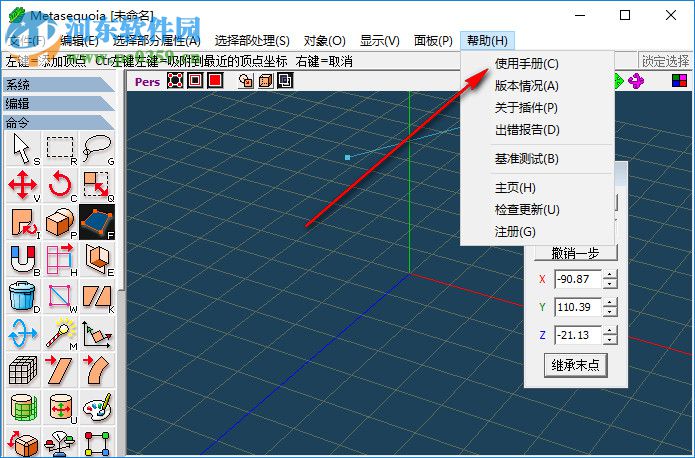This screenshot has height=458, width=695.
Task: Activate the Rotate tool (C)
Action: click(60, 185)
